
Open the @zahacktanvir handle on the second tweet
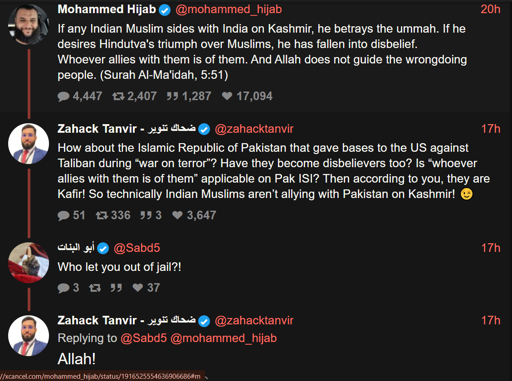pos(254,129)
